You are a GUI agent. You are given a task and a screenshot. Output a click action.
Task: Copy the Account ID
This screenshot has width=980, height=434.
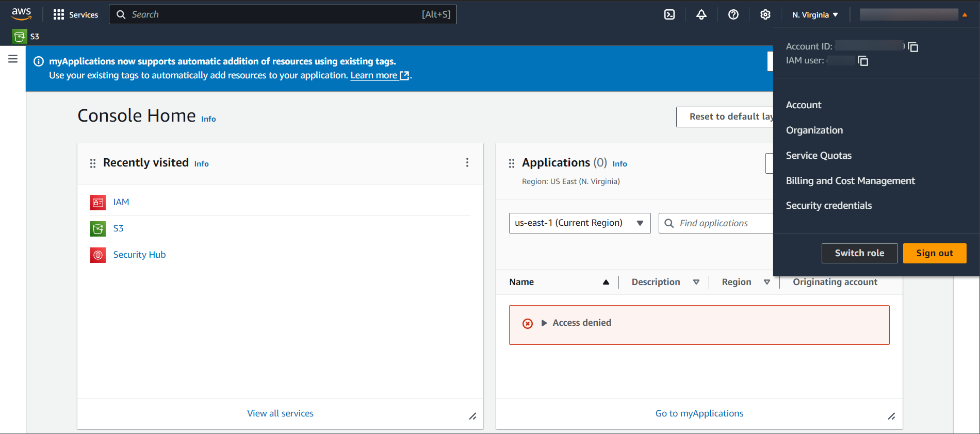click(x=913, y=47)
